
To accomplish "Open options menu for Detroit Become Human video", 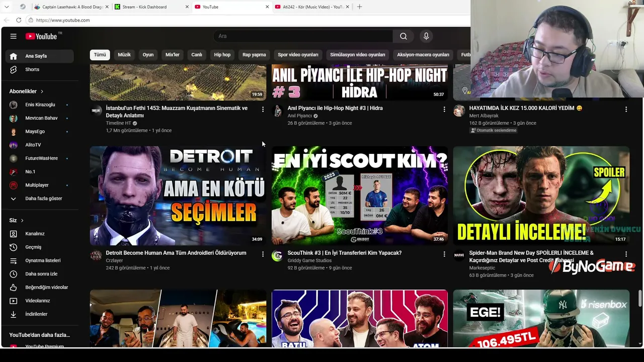I will click(x=263, y=254).
